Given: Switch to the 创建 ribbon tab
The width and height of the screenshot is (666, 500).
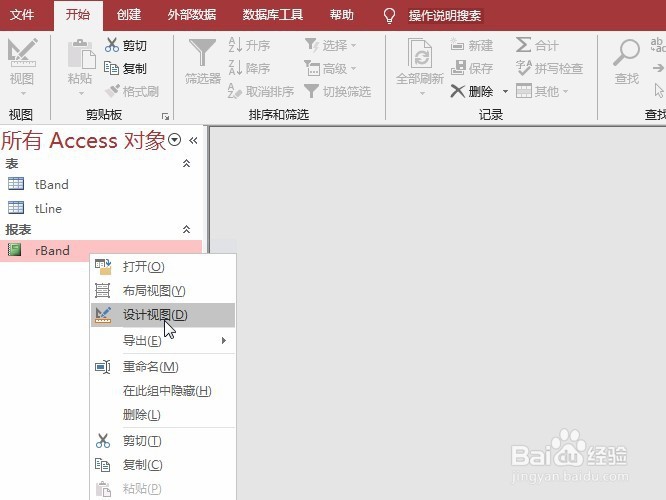Looking at the screenshot, I should tap(129, 15).
